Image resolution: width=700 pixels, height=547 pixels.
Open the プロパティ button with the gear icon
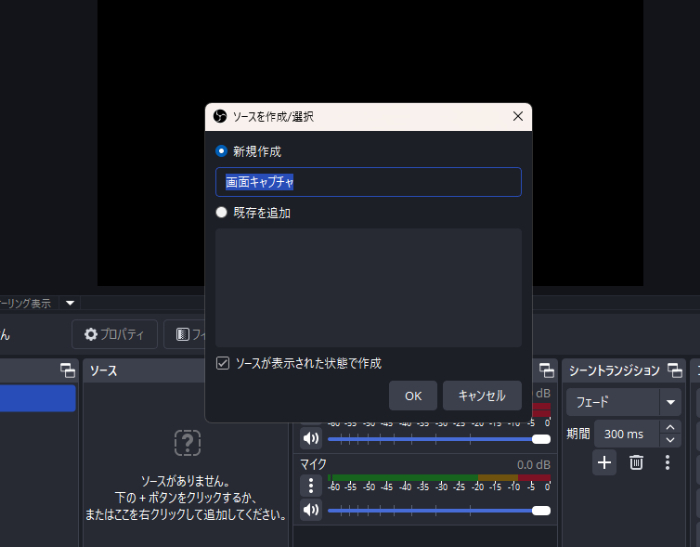pos(115,334)
